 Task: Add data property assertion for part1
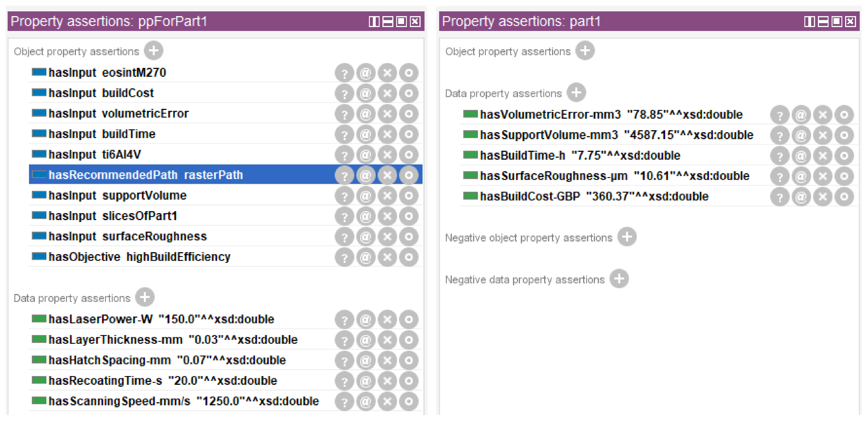[576, 93]
